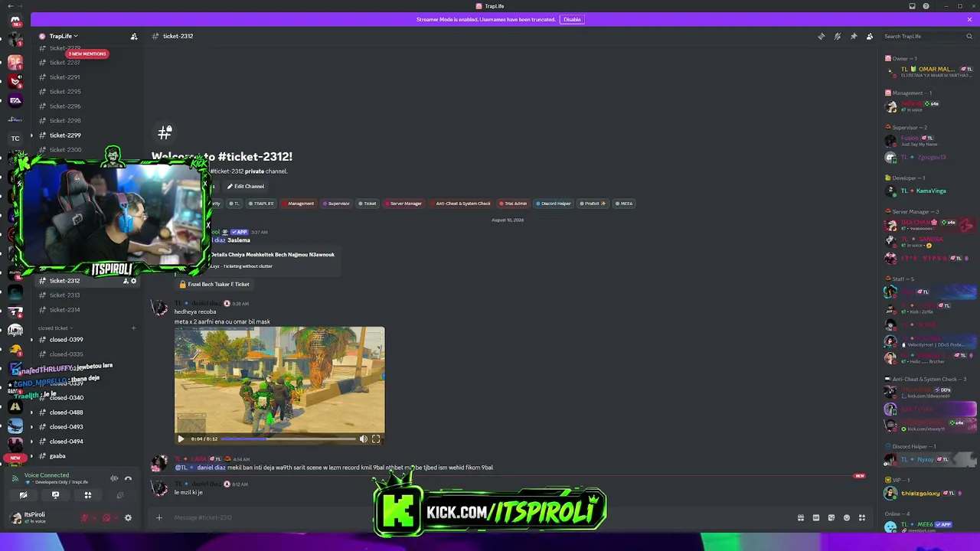Select the closed-0494 channel
Viewport: 980px width, 551px height.
pyautogui.click(x=87, y=442)
